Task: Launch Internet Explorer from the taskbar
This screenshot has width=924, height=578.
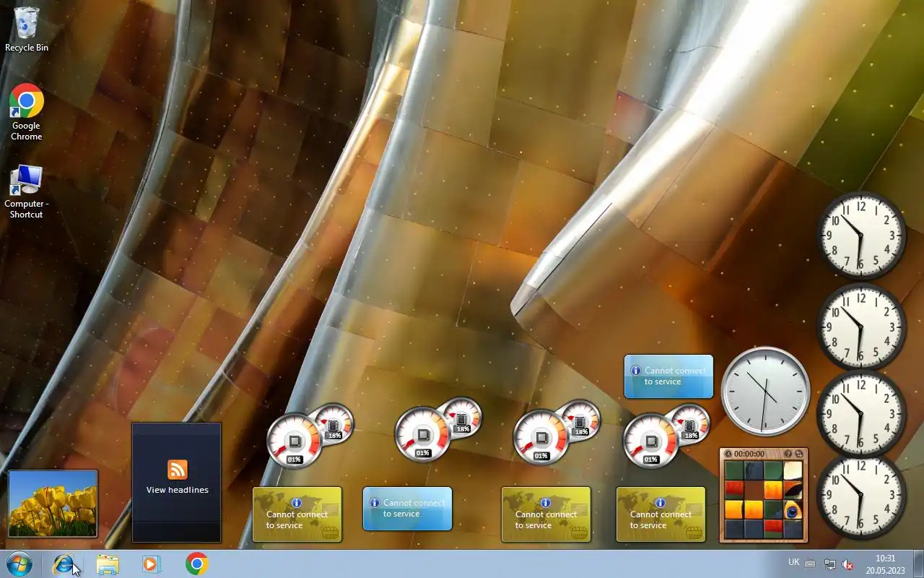Action: [64, 564]
